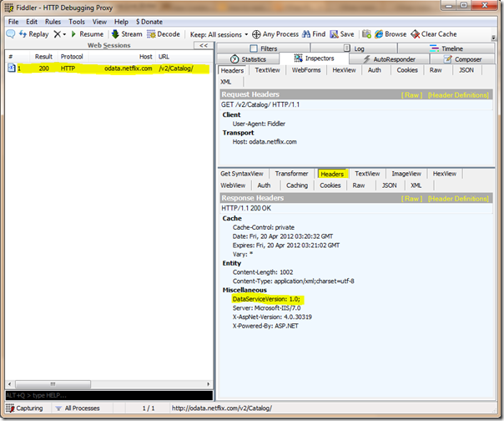Select the Get SyntaxView response tab
Viewport: 504px width, 421px height.
click(242, 174)
